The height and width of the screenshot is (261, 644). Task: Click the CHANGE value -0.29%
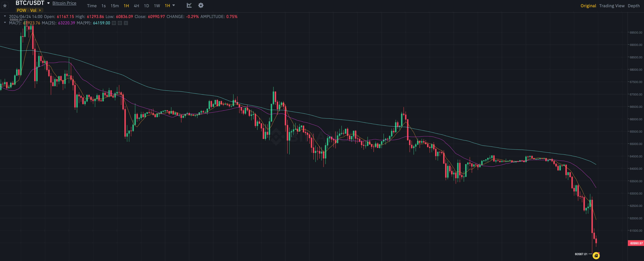point(192,16)
